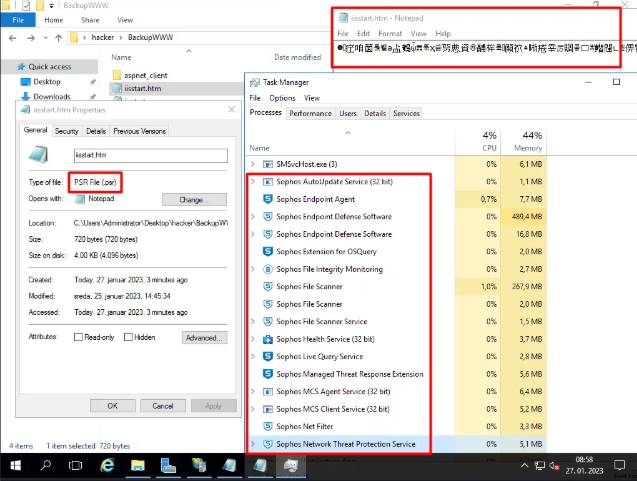The width and height of the screenshot is (637, 481).
Task: Open Notepad Format menu
Action: (390, 33)
